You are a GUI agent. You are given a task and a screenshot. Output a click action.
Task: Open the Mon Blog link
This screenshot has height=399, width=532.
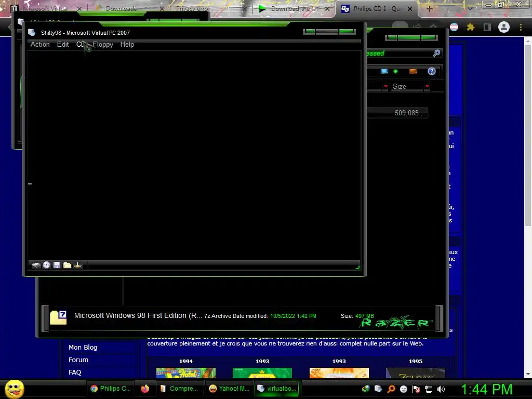83,348
